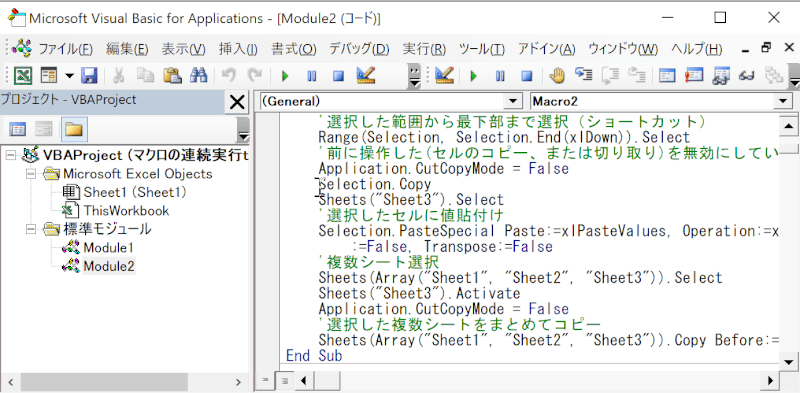Toggle Design Mode icon at start of Debug toolbar
Screen dimensions: 800x393
444,76
